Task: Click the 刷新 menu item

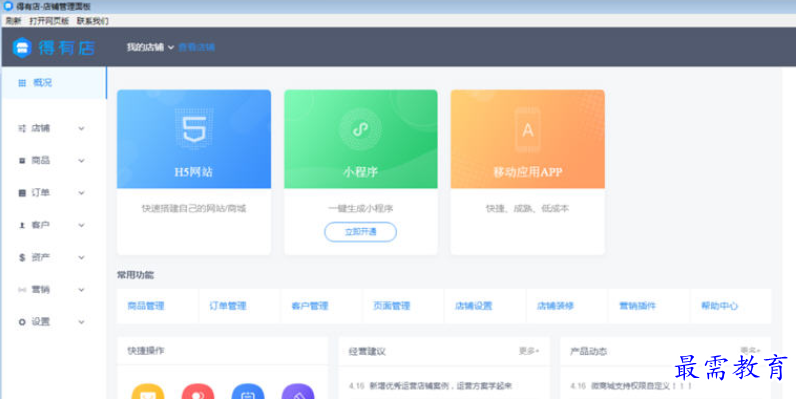Action: pos(14,21)
